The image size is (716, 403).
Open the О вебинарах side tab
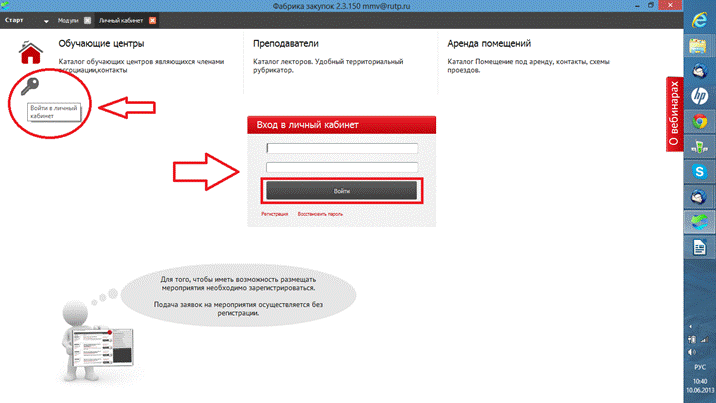(x=674, y=114)
